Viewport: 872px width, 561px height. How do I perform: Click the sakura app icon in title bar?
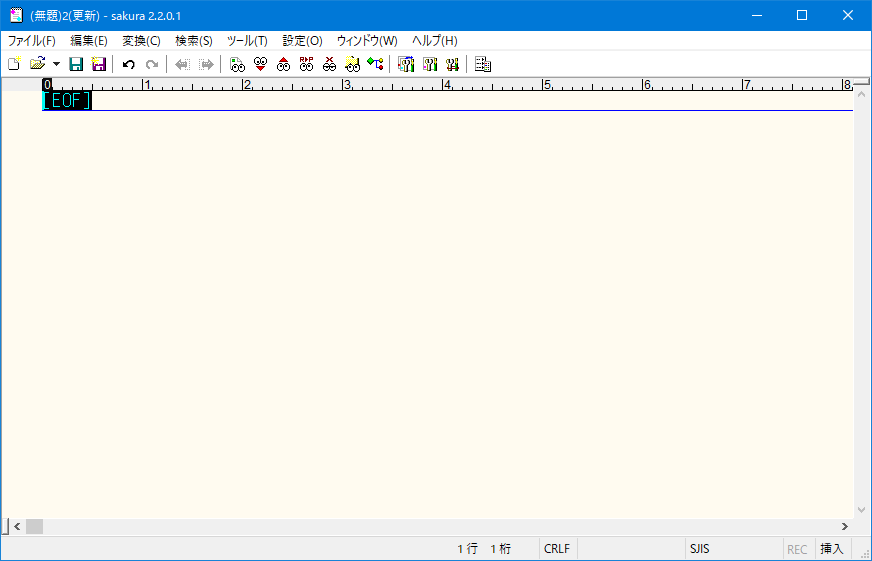click(x=16, y=15)
